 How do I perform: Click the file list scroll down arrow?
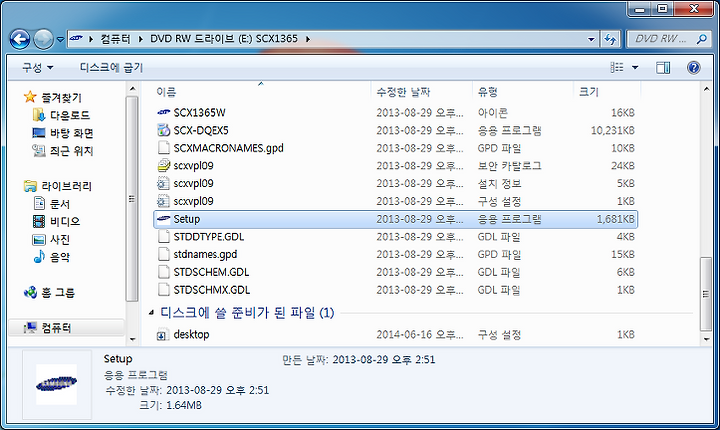tap(706, 339)
